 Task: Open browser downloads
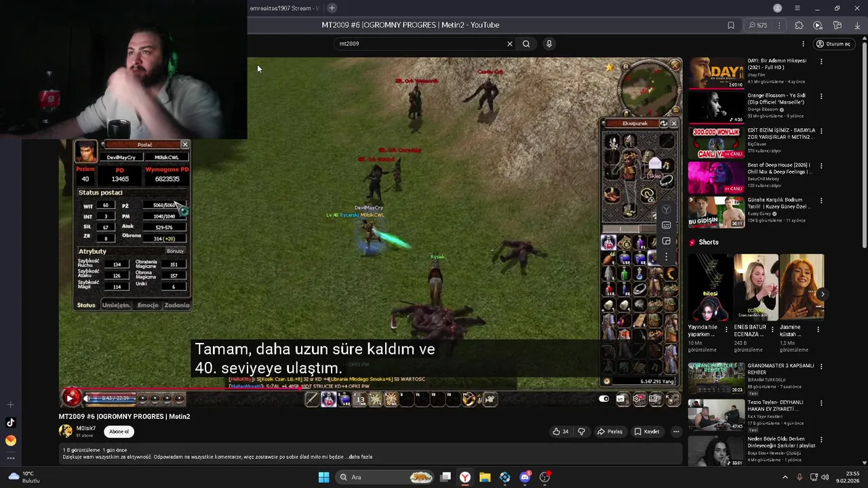[857, 25]
